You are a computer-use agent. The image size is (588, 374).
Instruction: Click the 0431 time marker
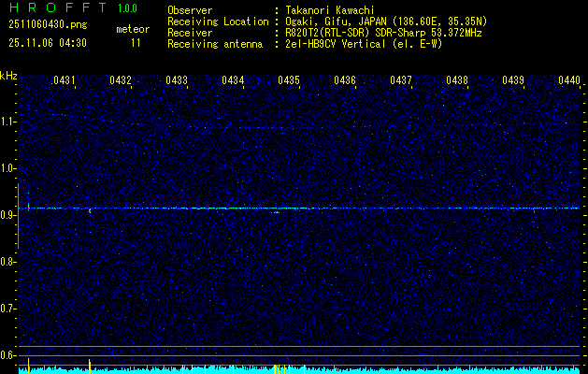click(x=65, y=81)
